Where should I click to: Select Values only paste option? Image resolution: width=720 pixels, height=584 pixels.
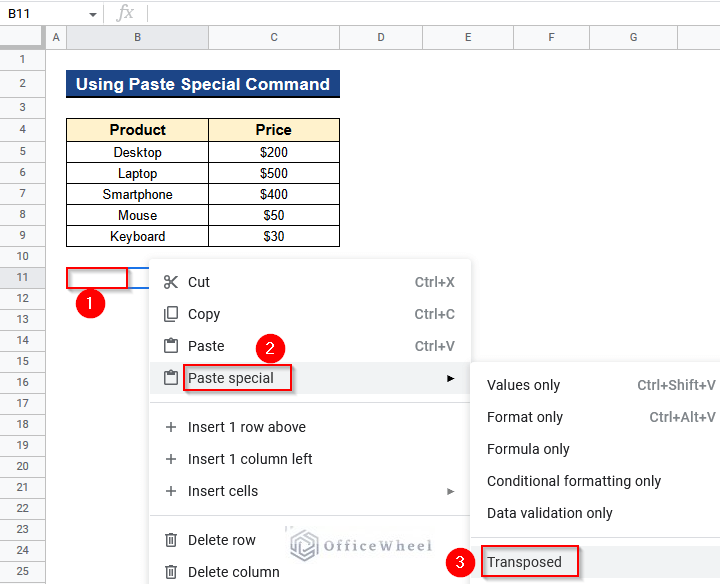click(523, 385)
